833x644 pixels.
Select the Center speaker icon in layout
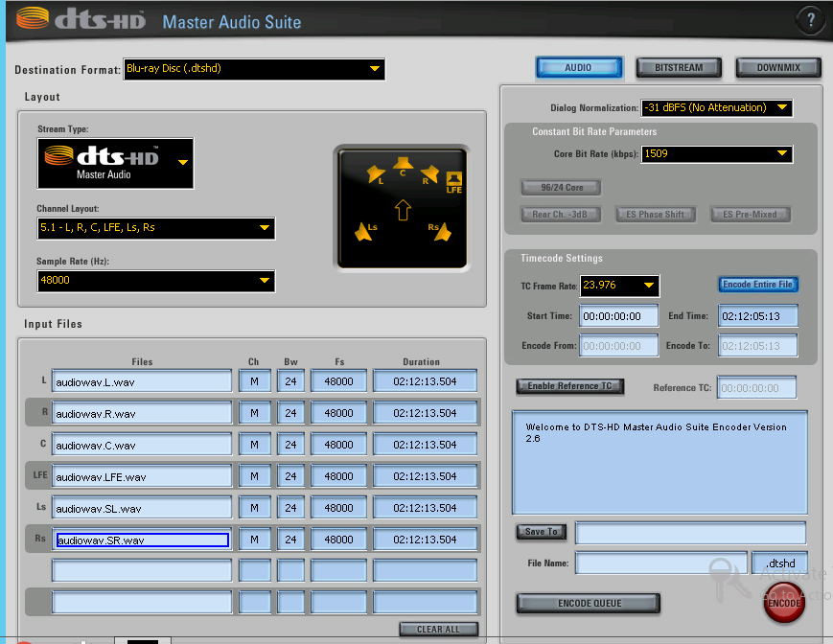click(403, 164)
